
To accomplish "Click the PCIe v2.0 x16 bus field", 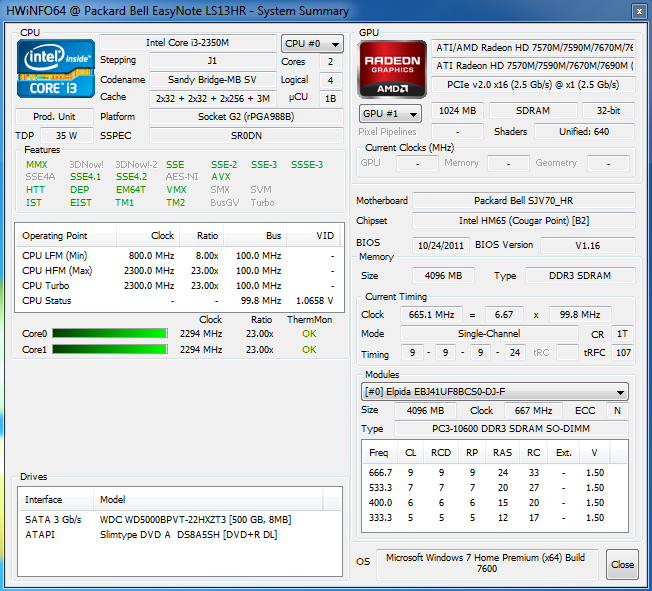I will point(533,85).
